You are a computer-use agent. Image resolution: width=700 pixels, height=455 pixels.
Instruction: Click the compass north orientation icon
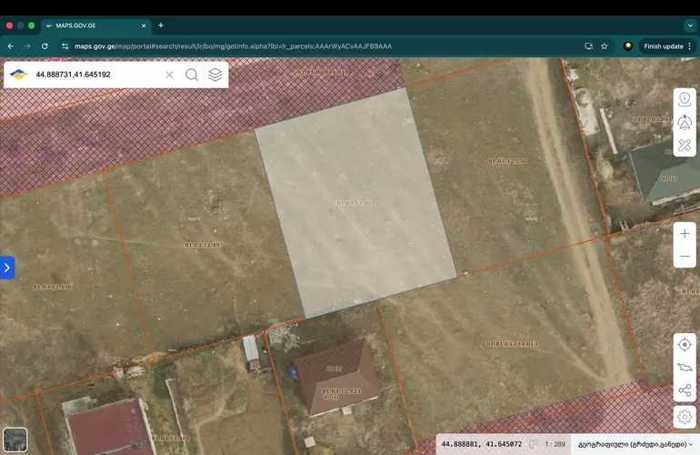(x=684, y=122)
